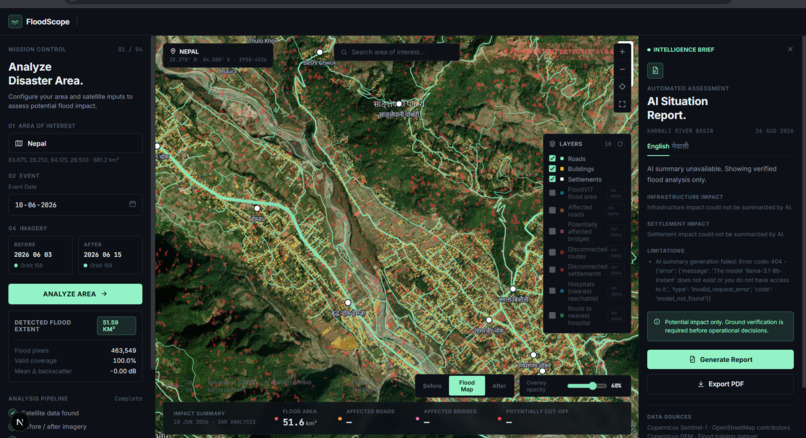
Task: Click the FloodScope logo icon
Action: [x=15, y=22]
